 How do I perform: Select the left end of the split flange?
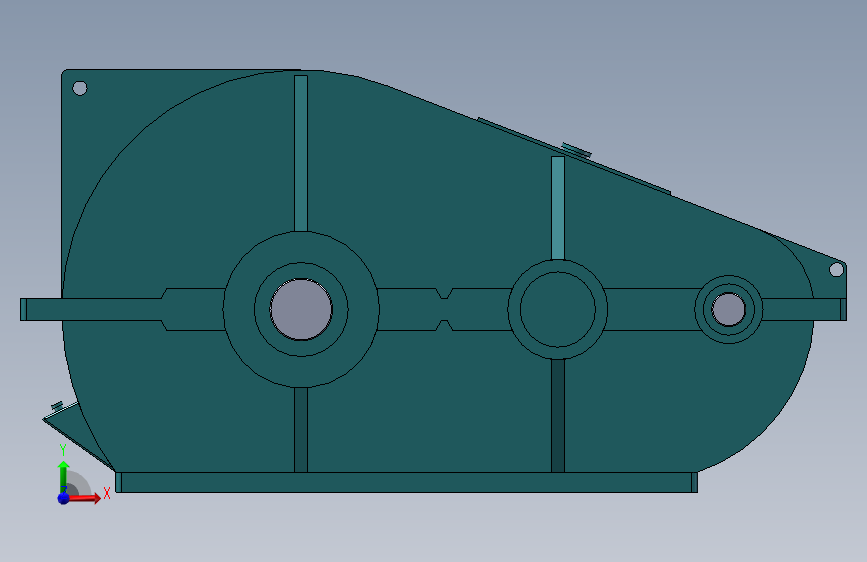23,309
